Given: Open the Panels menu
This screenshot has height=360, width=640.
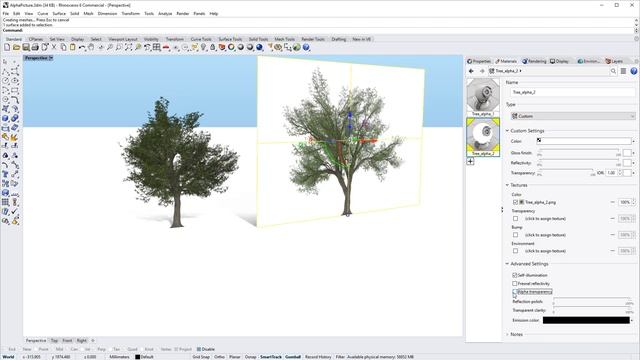Looking at the screenshot, I should 199,13.
